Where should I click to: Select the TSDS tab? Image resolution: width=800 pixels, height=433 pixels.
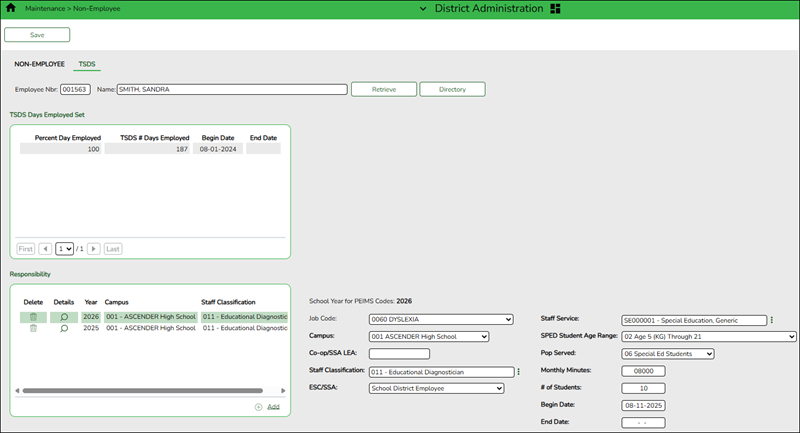[x=87, y=64]
